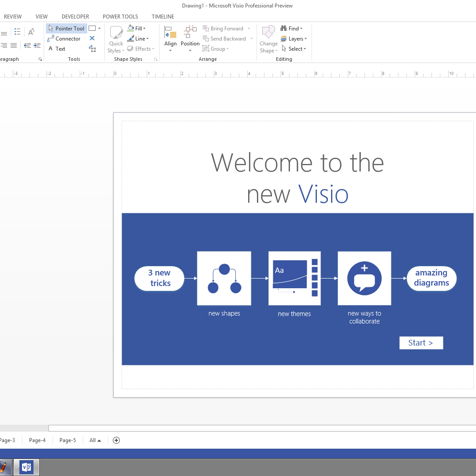The height and width of the screenshot is (476, 476).
Task: Select the Connector tool
Action: [64, 38]
